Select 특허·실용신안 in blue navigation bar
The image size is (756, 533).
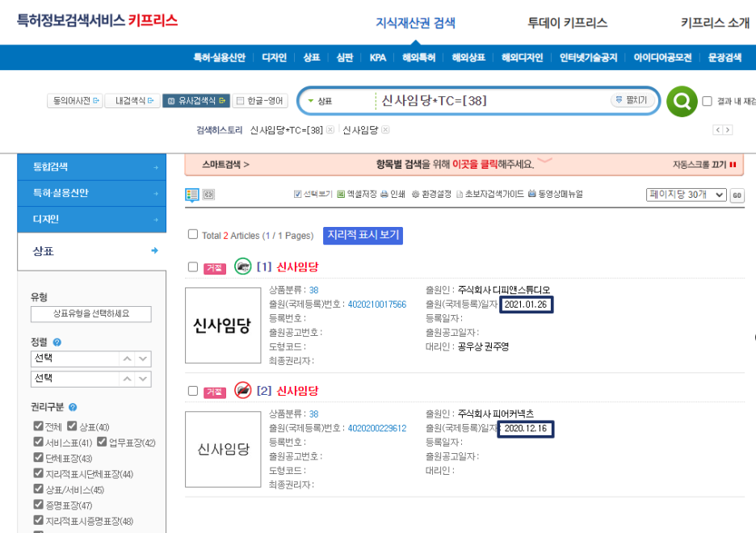(220, 57)
